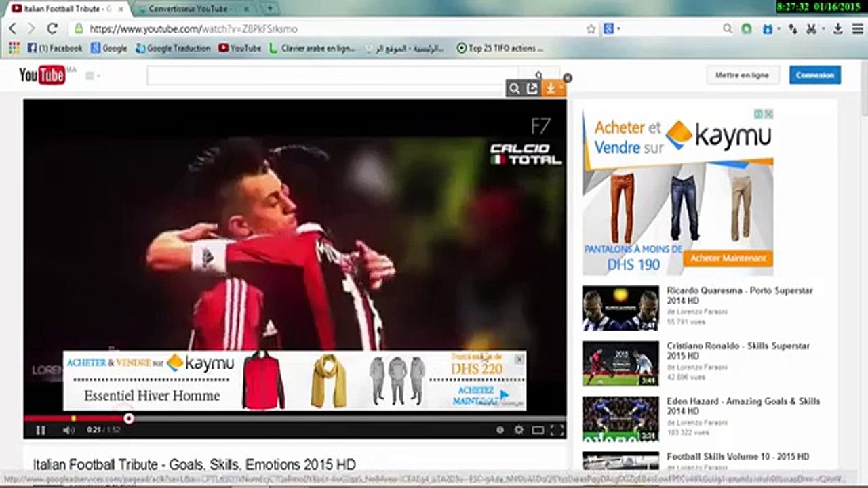Go back to the previous page

click(12, 29)
